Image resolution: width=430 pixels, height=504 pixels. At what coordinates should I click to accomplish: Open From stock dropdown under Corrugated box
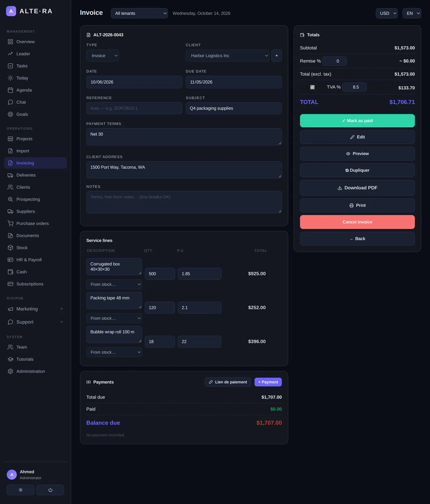coord(114,284)
